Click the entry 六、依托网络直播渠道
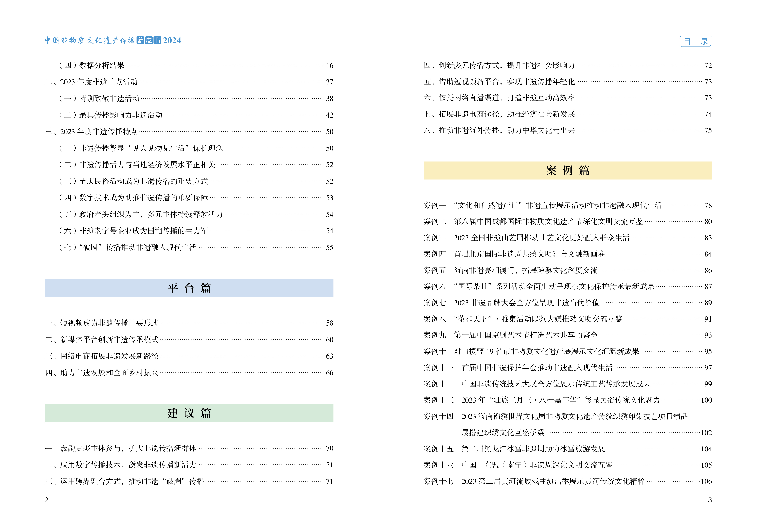 568,98
